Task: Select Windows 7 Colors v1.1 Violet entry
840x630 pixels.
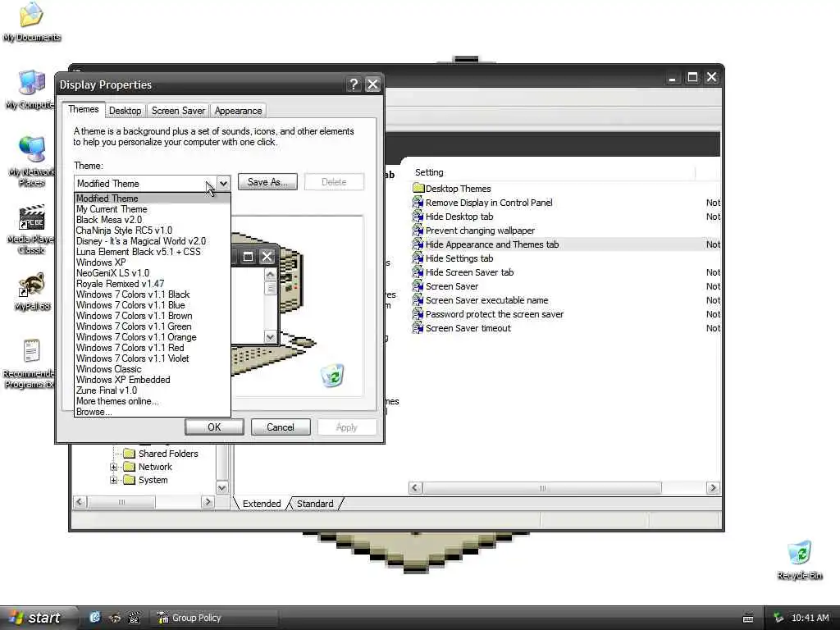Action: pos(153,358)
